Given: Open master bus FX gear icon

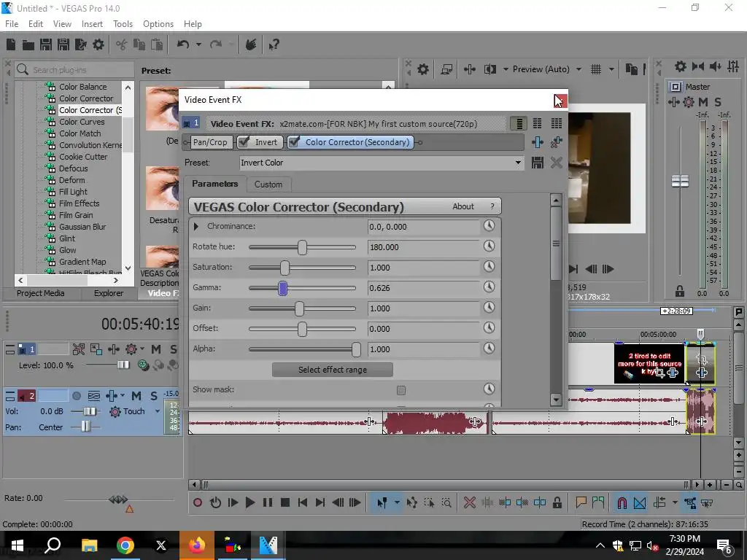Looking at the screenshot, I should 689,102.
